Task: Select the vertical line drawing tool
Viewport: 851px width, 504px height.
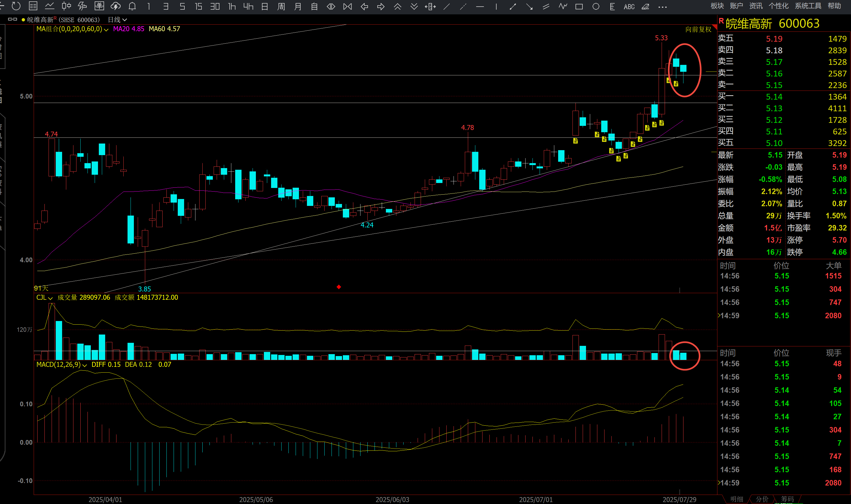Action: tap(497, 6)
